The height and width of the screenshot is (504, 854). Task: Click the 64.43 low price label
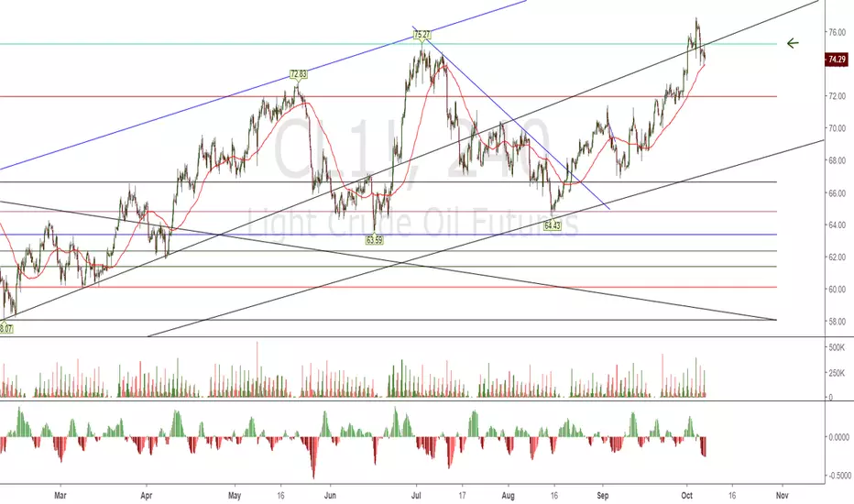[x=553, y=225]
